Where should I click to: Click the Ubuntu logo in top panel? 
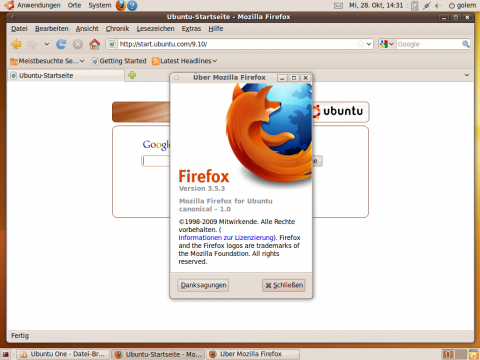(9, 5)
